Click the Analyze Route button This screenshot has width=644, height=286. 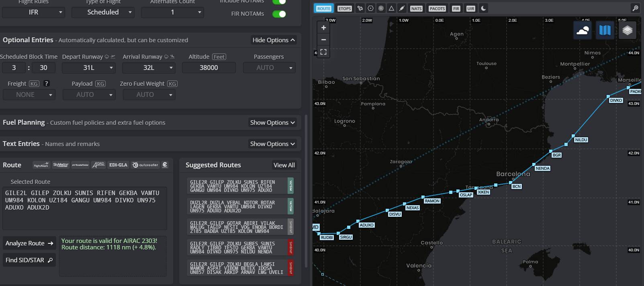[29, 243]
